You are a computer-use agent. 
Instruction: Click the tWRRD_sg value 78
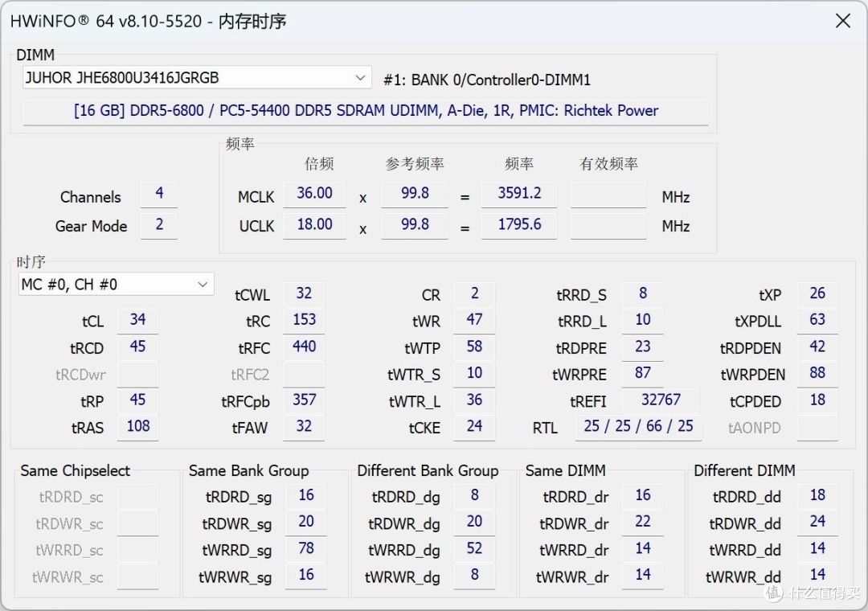306,549
